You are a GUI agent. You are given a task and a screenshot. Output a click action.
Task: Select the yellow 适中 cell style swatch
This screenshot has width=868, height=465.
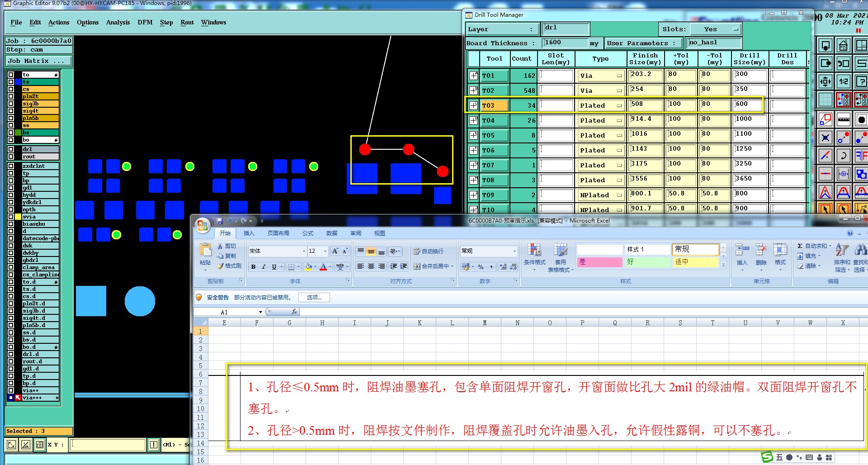point(695,262)
